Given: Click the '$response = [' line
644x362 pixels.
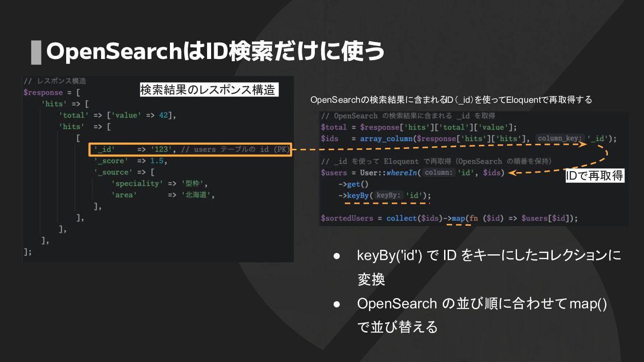Looking at the screenshot, I should (x=51, y=93).
